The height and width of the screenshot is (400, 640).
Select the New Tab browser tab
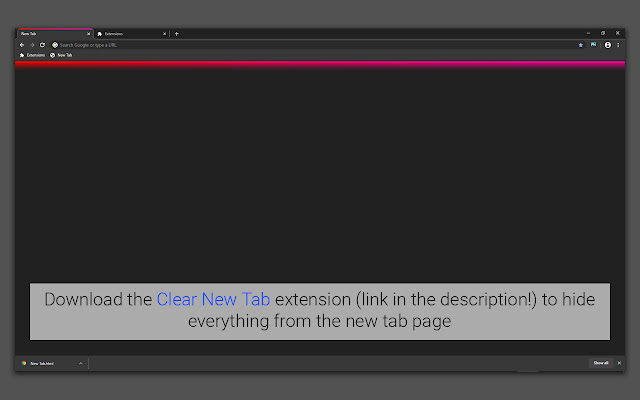[55, 34]
